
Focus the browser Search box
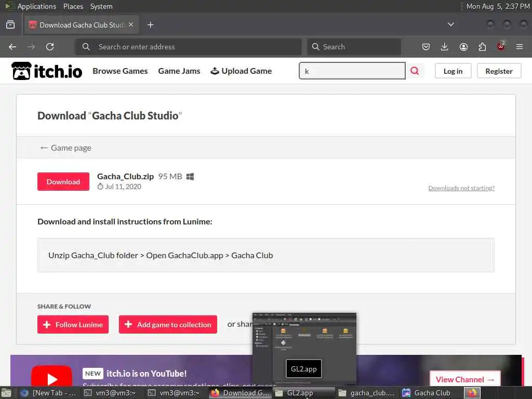tap(354, 47)
